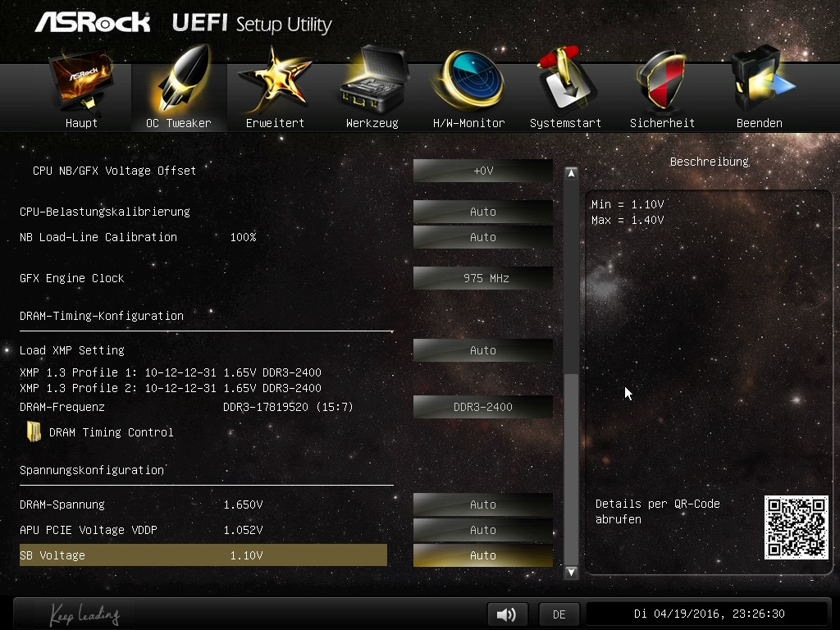This screenshot has width=840, height=630.
Task: Select the SB Voltage row
Action: (203, 555)
